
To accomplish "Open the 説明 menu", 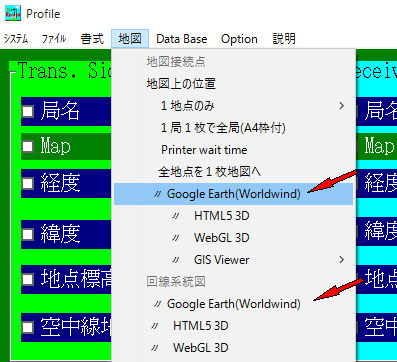I will pyautogui.click(x=284, y=39).
